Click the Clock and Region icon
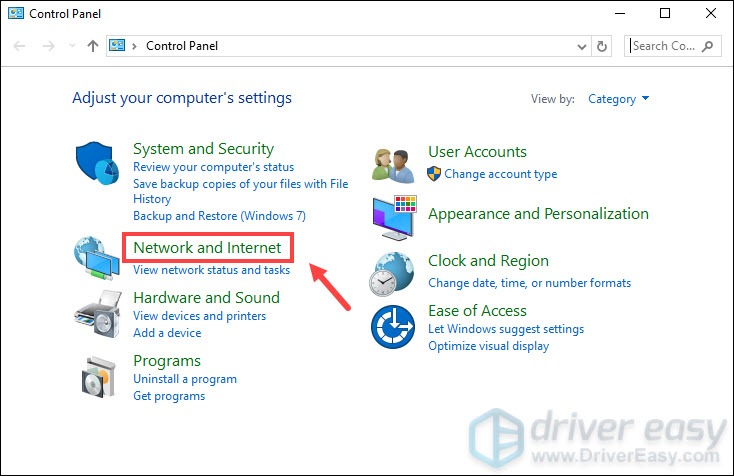The height and width of the screenshot is (476, 734). coord(393,273)
